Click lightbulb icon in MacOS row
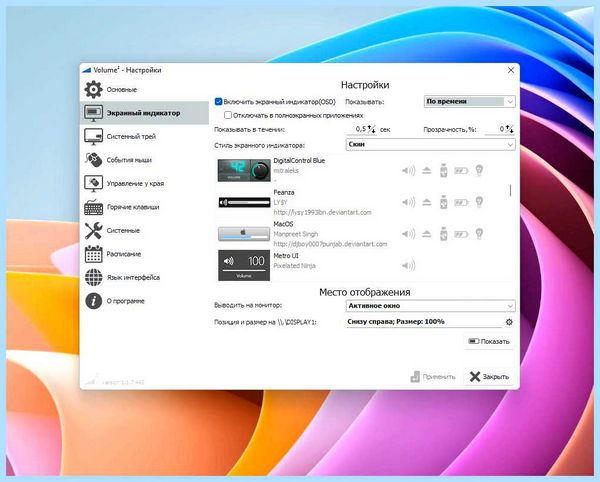Screen dimensions: 600x482 [479, 233]
